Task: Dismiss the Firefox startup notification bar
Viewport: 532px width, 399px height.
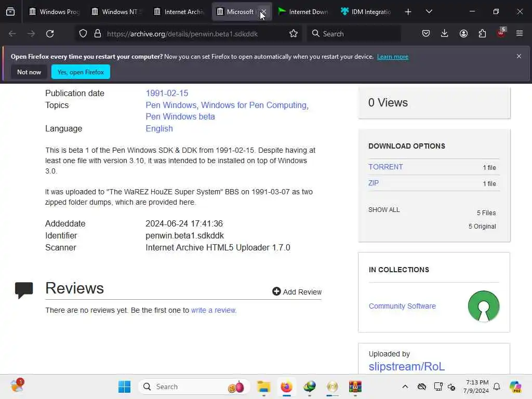Action: (519, 56)
